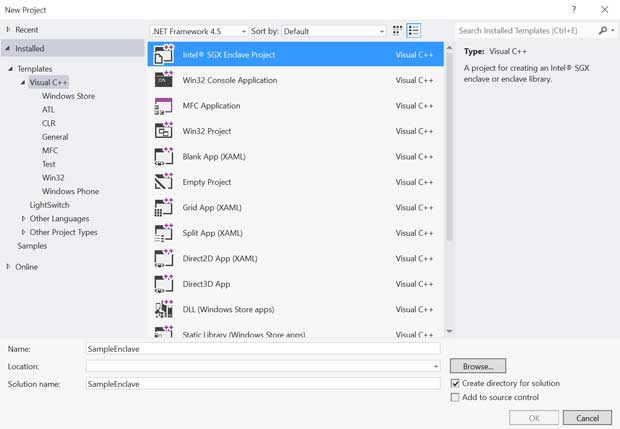
Task: Switch to medium icons list view
Action: tap(414, 30)
